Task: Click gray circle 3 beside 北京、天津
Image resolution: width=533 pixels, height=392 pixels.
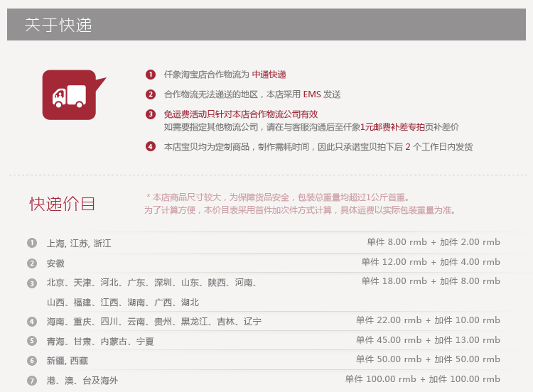Action: pos(32,283)
